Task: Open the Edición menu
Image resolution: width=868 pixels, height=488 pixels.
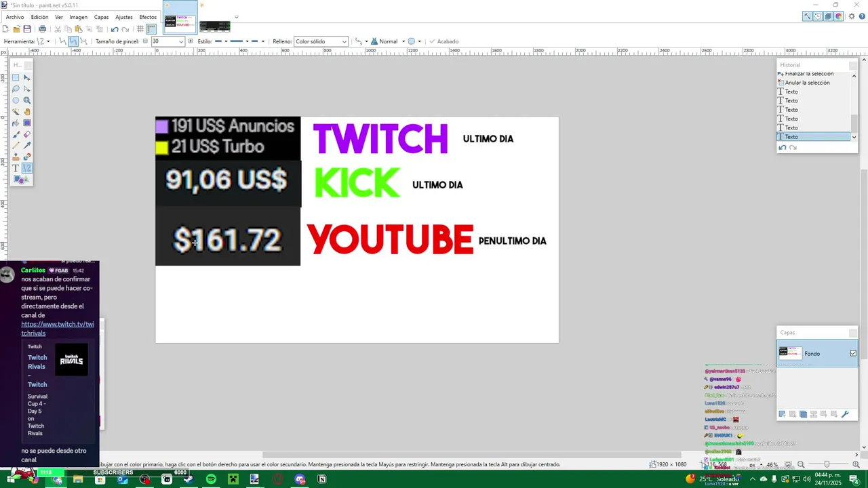Action: pos(40,17)
